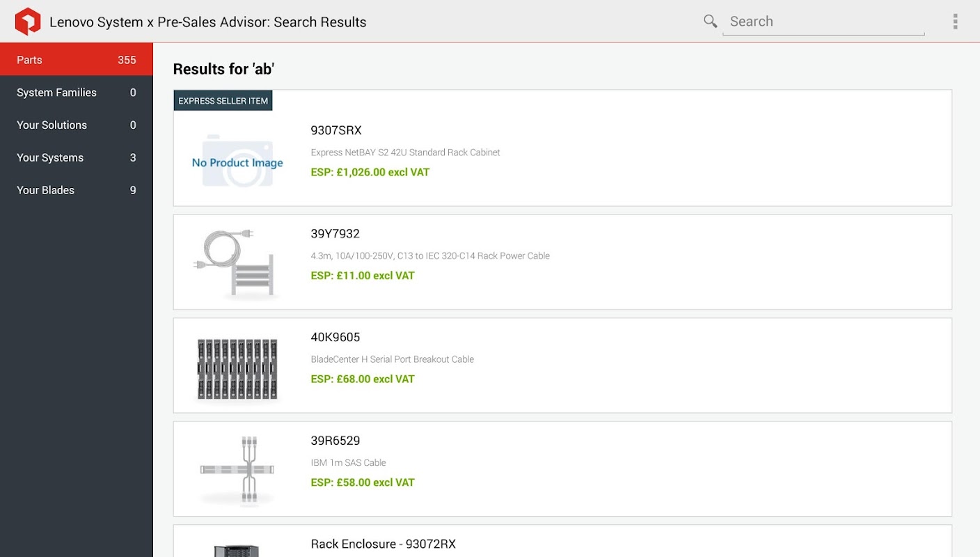Click the Express Seller Item badge
Viewport: 980px width, 557px height.
(x=223, y=101)
